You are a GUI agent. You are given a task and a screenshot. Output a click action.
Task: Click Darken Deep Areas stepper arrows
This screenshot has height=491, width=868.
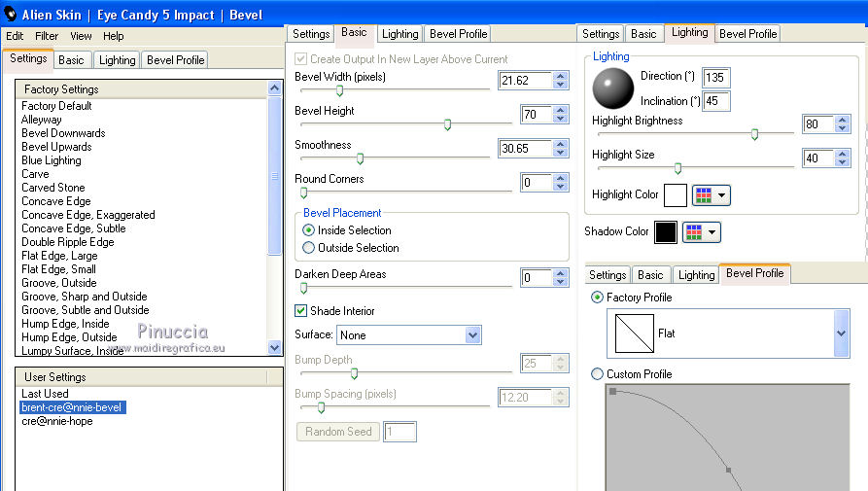click(560, 277)
